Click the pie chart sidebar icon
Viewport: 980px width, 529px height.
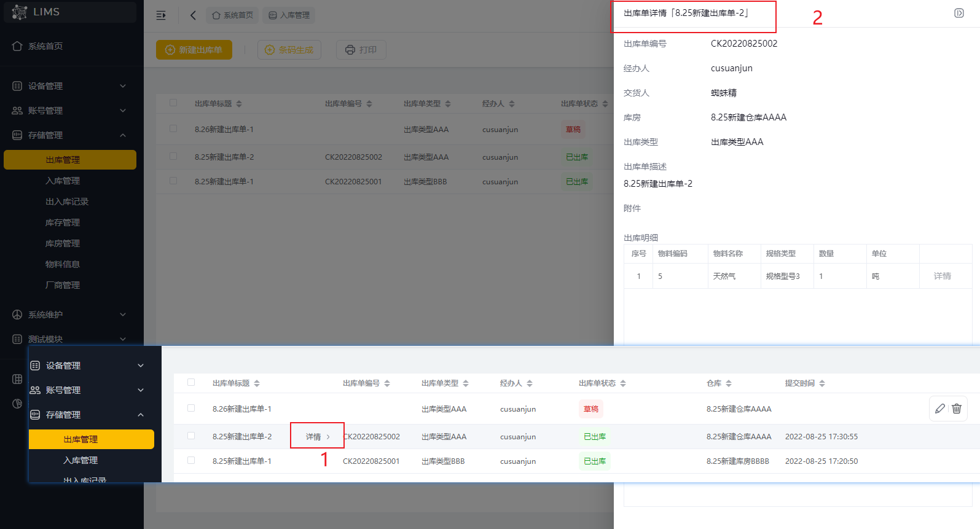17,404
